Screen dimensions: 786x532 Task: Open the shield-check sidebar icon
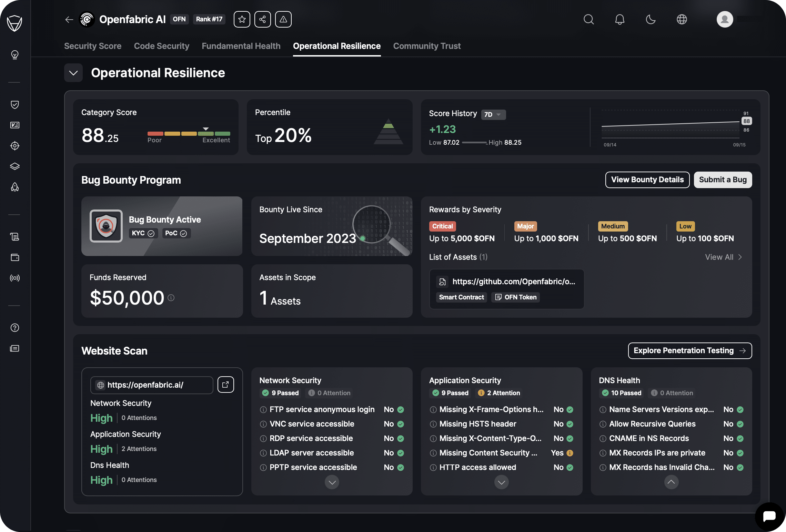point(15,105)
